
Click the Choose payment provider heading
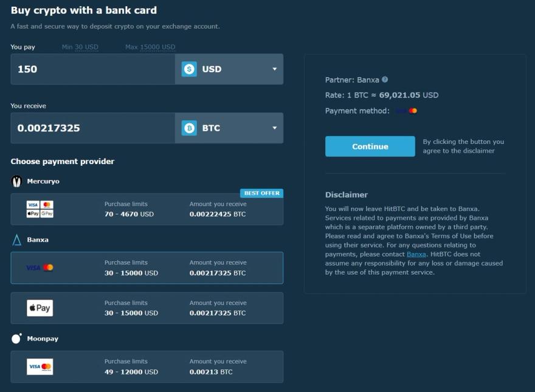[x=63, y=162]
